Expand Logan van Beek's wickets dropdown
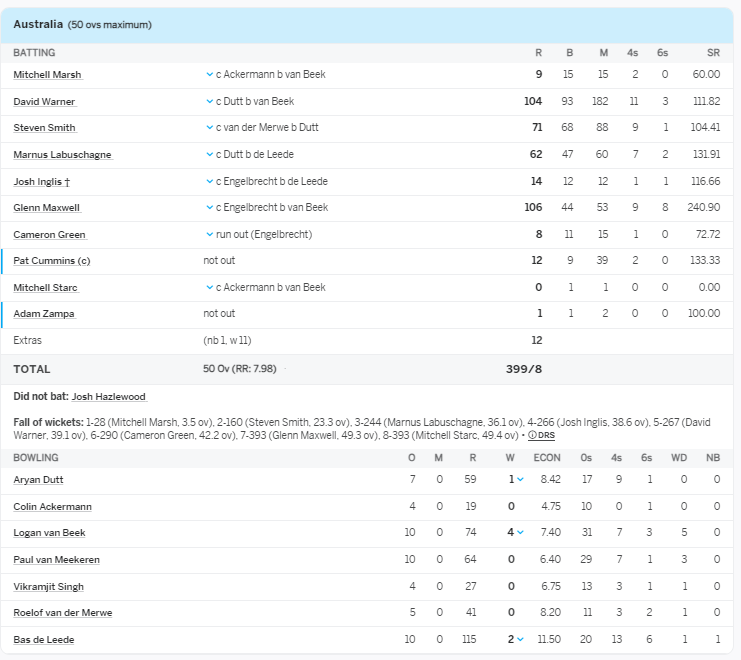This screenshot has height=660, width=741. [x=520, y=533]
